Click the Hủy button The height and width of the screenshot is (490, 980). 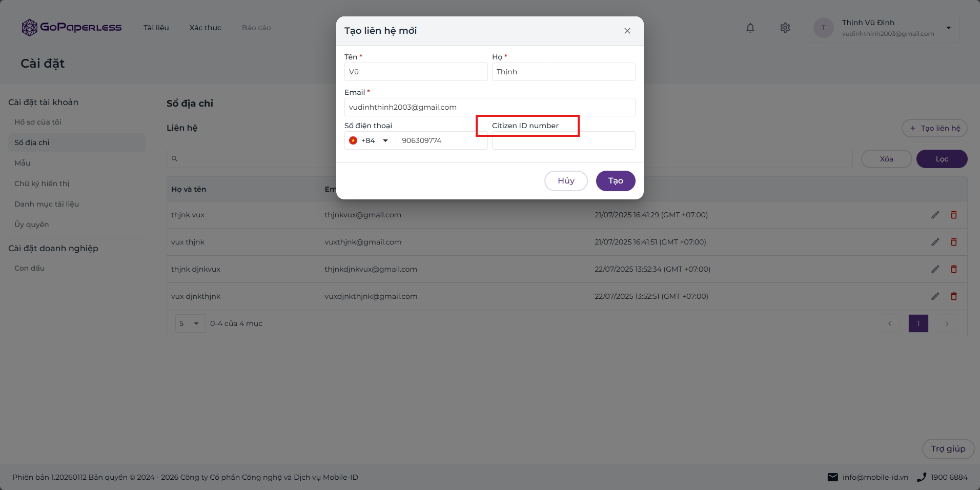pyautogui.click(x=566, y=180)
